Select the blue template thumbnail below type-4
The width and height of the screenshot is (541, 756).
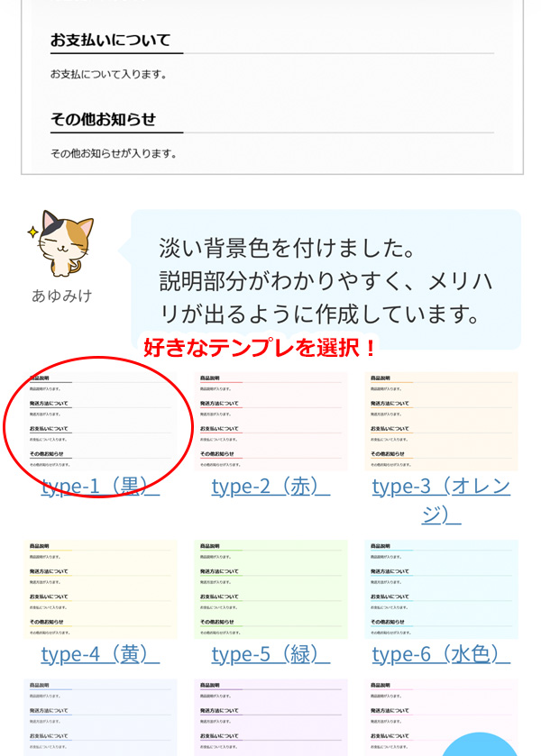(100, 717)
